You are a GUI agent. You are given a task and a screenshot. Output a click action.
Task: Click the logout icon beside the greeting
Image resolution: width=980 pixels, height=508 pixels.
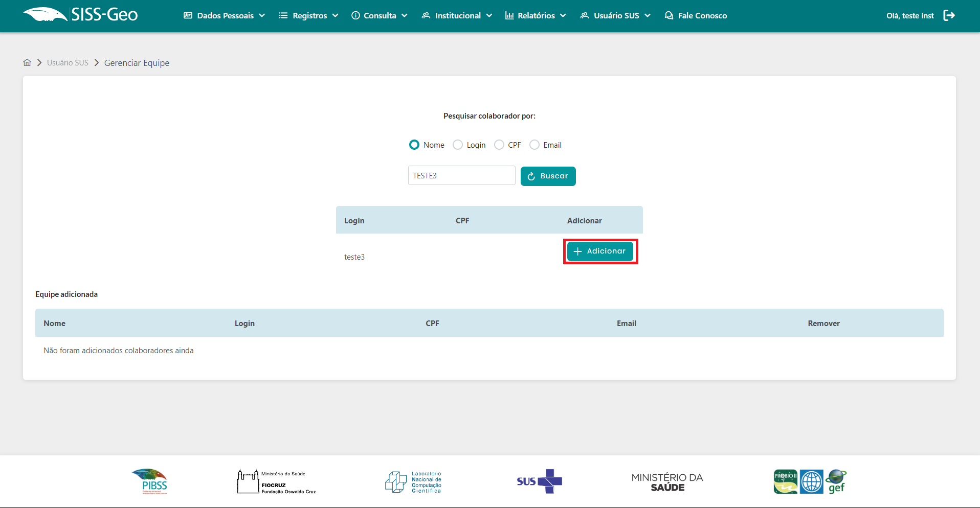(949, 15)
